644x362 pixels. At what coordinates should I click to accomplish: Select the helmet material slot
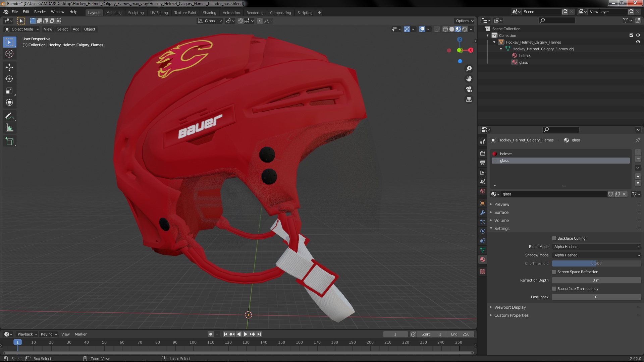tap(561, 154)
